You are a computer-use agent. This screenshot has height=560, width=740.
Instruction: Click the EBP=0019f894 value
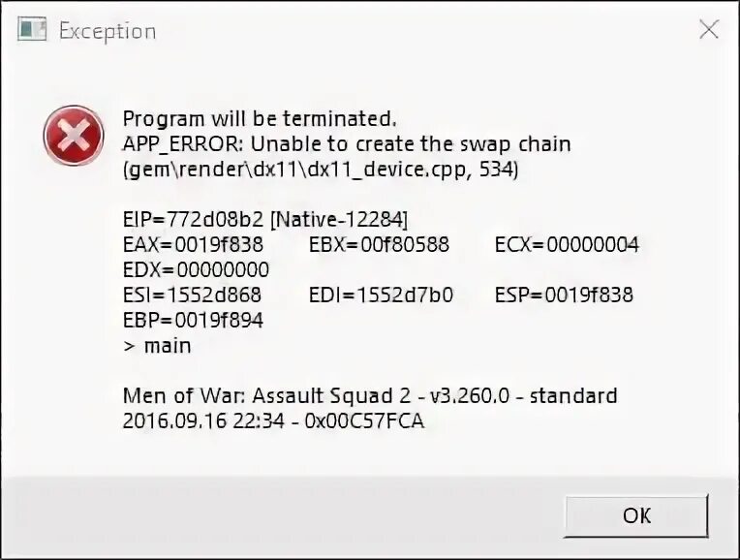[x=193, y=320]
